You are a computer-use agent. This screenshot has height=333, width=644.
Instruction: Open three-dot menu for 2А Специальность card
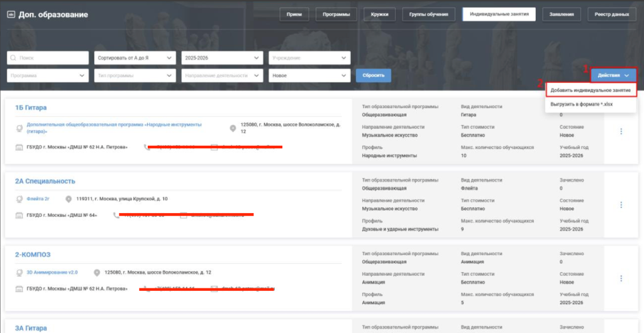621,205
